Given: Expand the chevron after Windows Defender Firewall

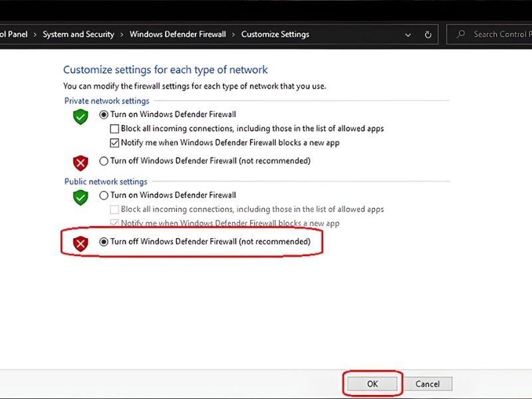Looking at the screenshot, I should 233,35.
